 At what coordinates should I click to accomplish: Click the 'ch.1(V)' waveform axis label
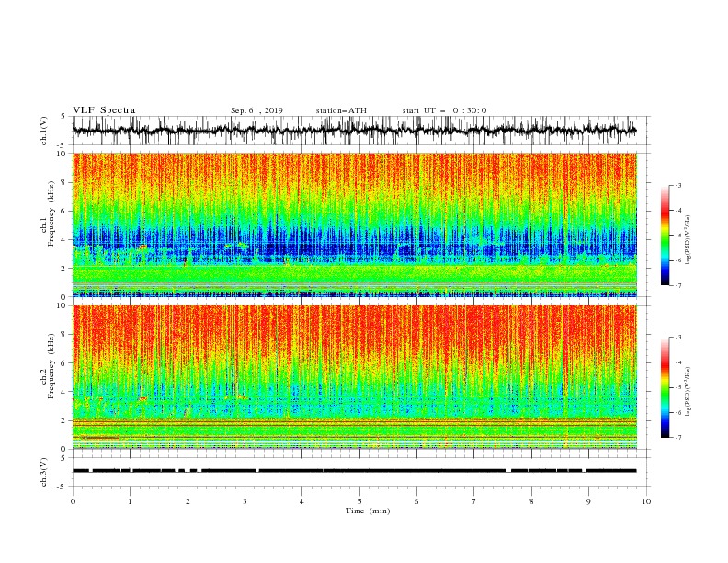coord(44,131)
